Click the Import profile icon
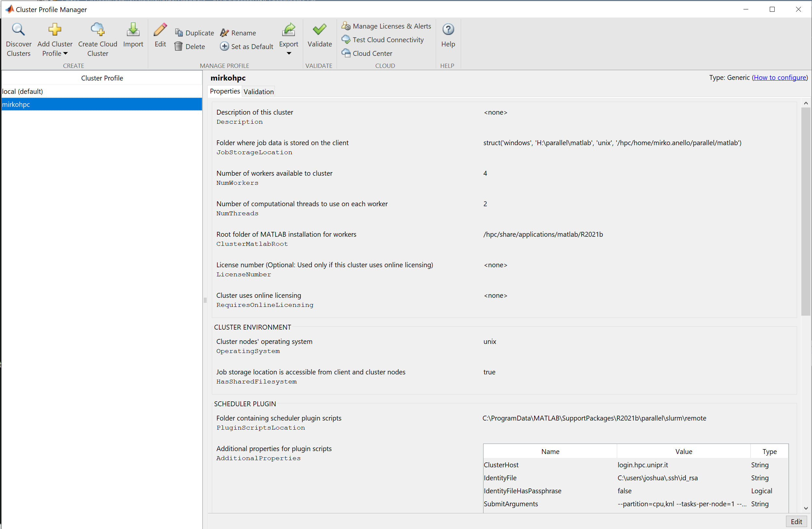The height and width of the screenshot is (529, 812). tap(133, 30)
